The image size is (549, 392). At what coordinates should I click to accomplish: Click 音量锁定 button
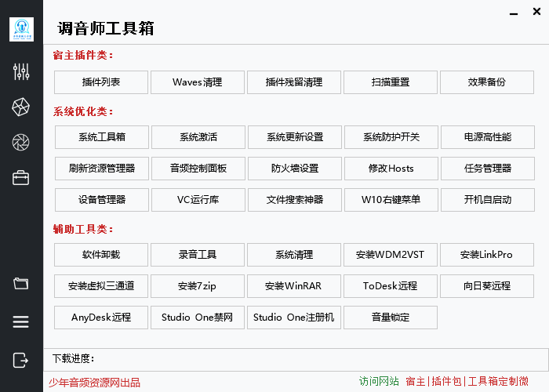point(391,318)
